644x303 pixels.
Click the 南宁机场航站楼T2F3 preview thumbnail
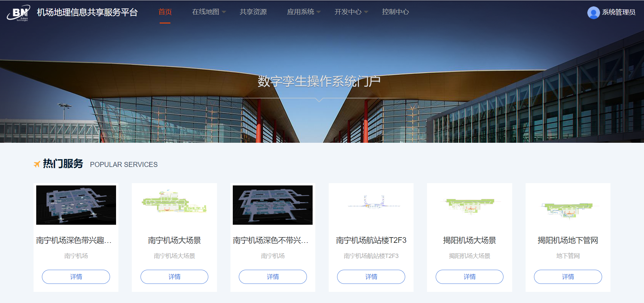tap(371, 203)
